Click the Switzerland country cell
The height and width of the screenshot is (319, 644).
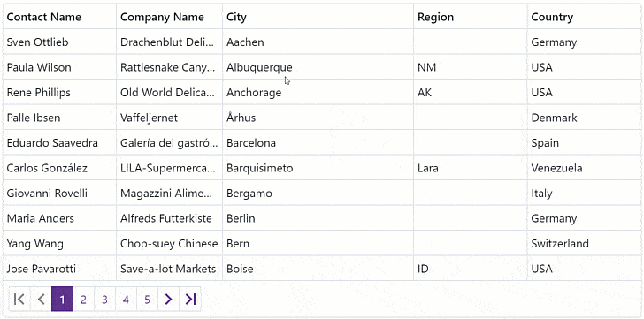(584, 244)
